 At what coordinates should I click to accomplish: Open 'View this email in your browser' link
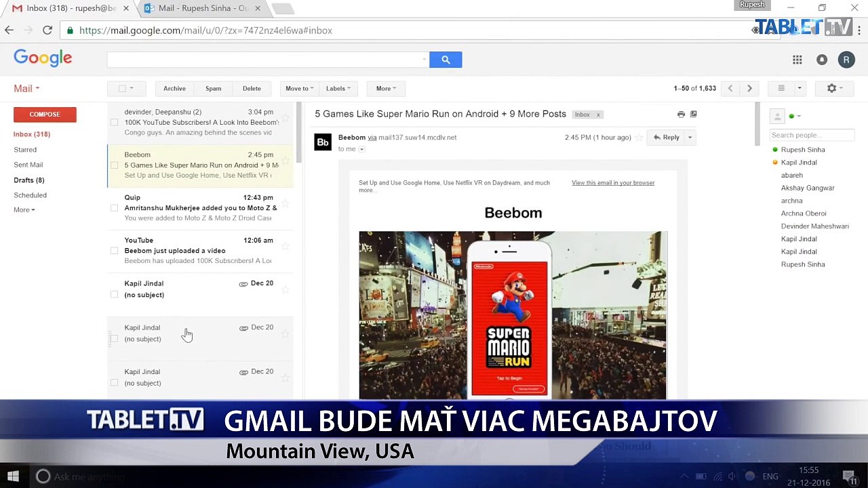[x=613, y=183]
